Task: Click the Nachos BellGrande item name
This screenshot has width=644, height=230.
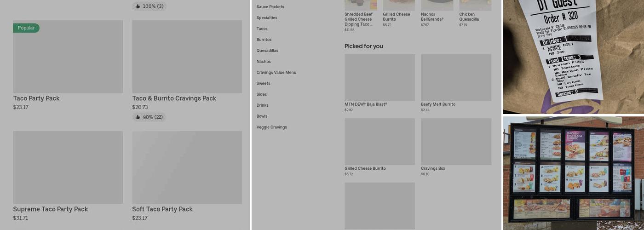Action: pos(432,17)
